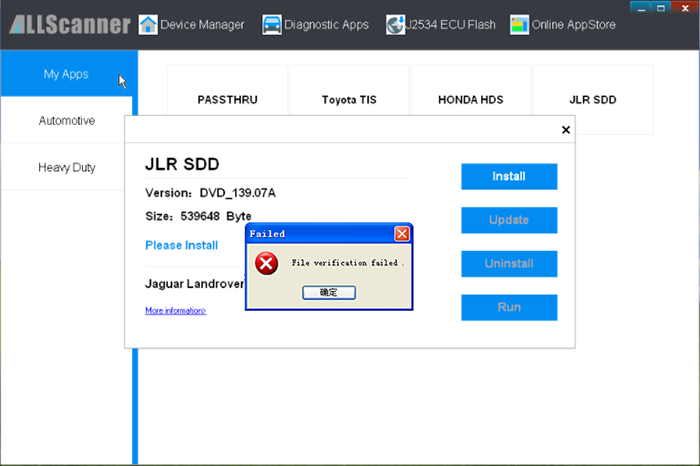Click the ALLScanner logo

coord(70,25)
